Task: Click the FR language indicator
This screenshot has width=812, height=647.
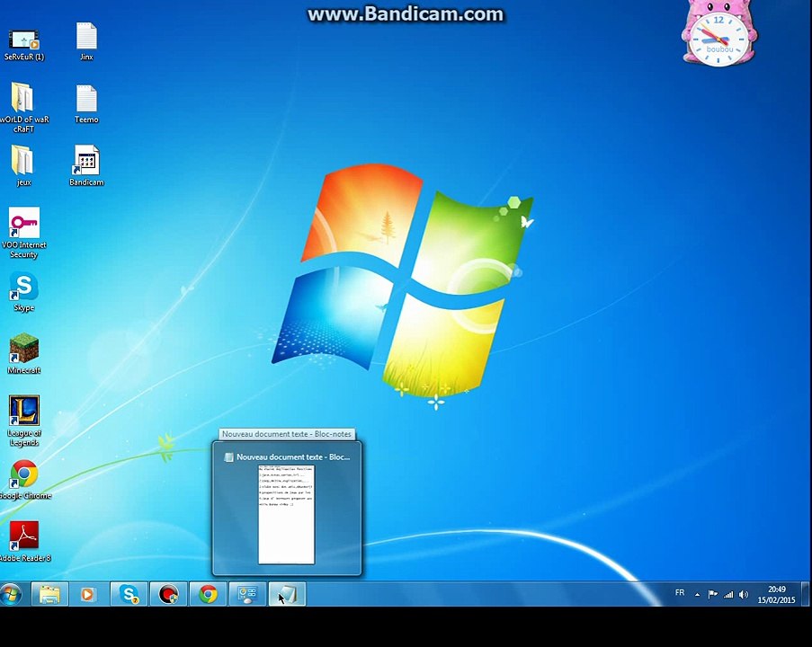Action: tap(680, 593)
